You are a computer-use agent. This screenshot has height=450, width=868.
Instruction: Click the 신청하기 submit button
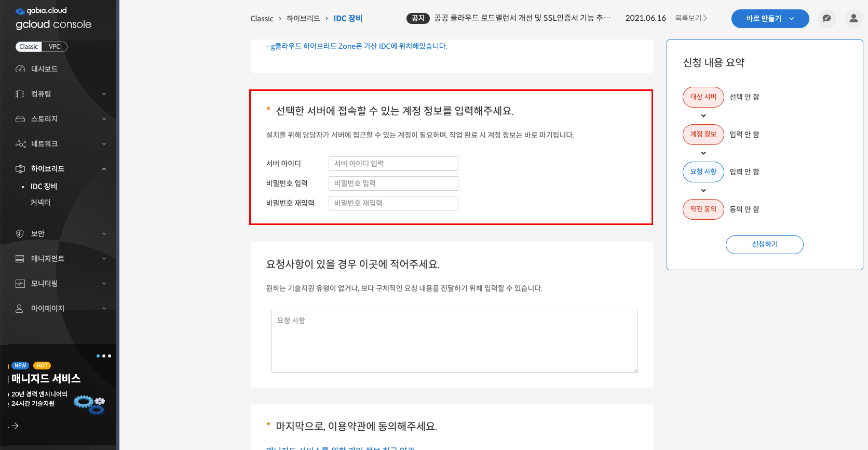(764, 244)
